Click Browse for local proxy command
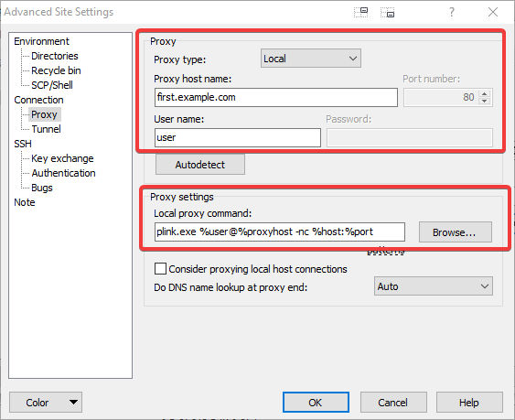This screenshot has height=420, width=515. coord(456,232)
